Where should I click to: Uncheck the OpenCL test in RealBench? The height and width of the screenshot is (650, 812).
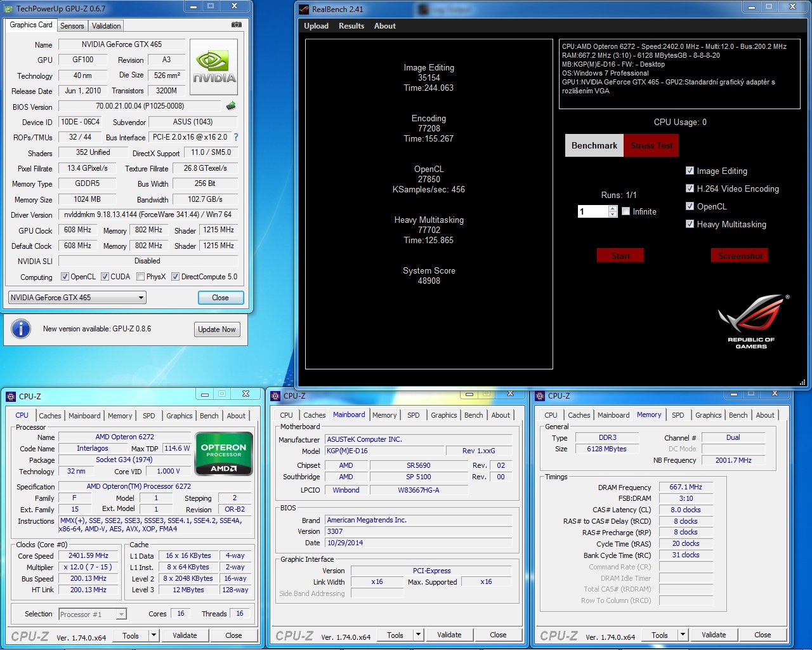690,206
